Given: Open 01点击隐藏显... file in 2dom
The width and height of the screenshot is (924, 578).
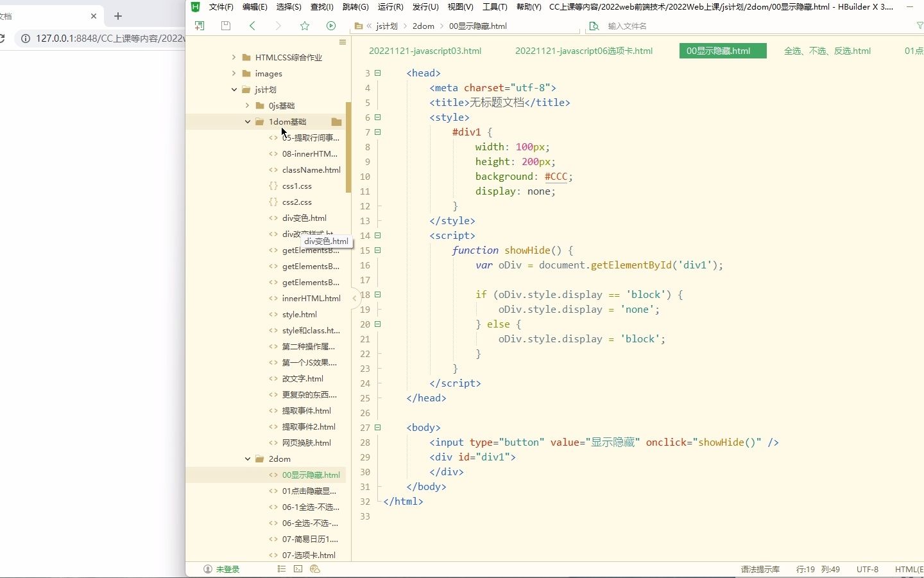Looking at the screenshot, I should point(309,491).
